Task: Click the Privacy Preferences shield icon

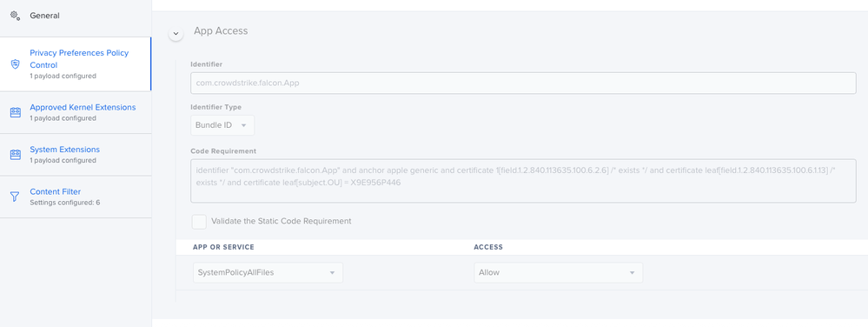Action: tap(16, 63)
